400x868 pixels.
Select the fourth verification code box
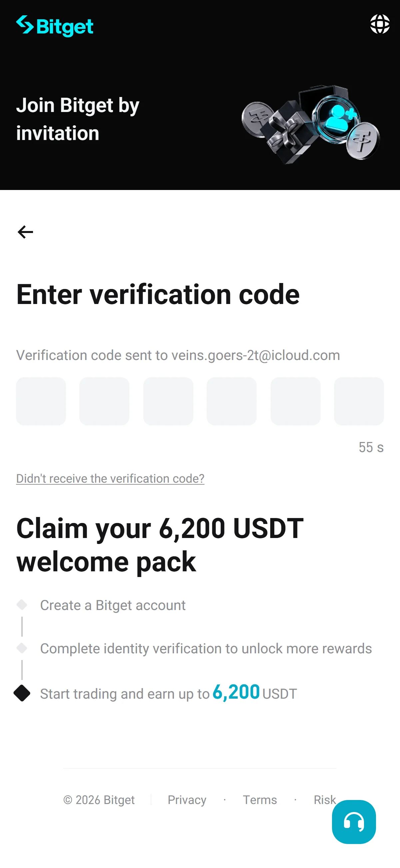(x=232, y=401)
